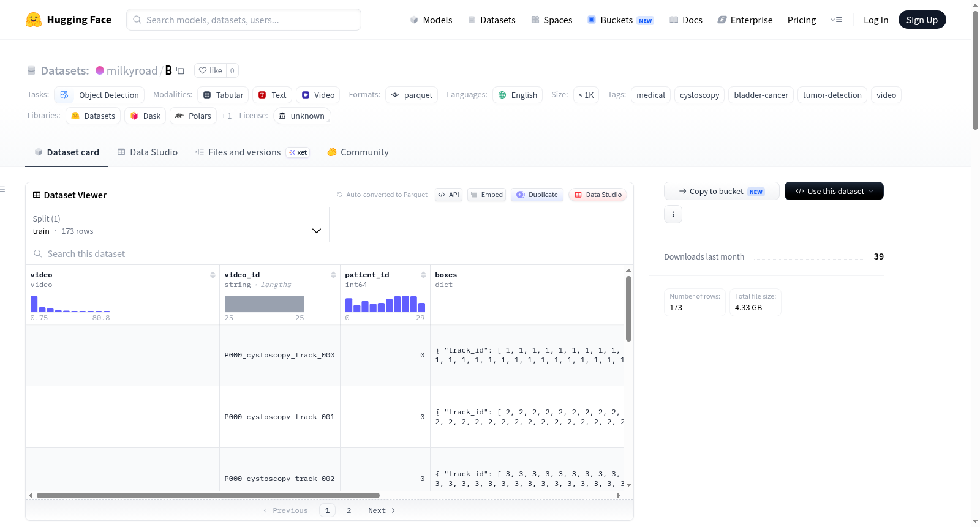This screenshot has height=527, width=980.
Task: Select the Text modality tag
Action: pos(272,95)
